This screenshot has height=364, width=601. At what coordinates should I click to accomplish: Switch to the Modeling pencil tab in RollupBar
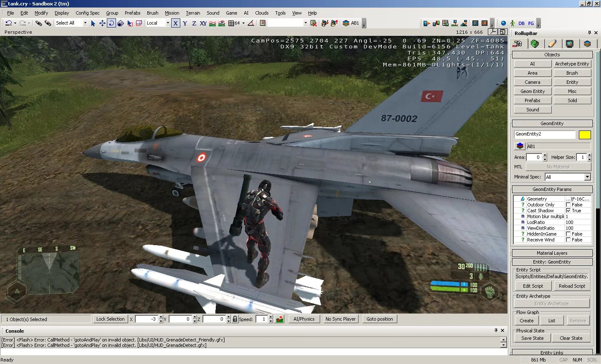coord(552,44)
